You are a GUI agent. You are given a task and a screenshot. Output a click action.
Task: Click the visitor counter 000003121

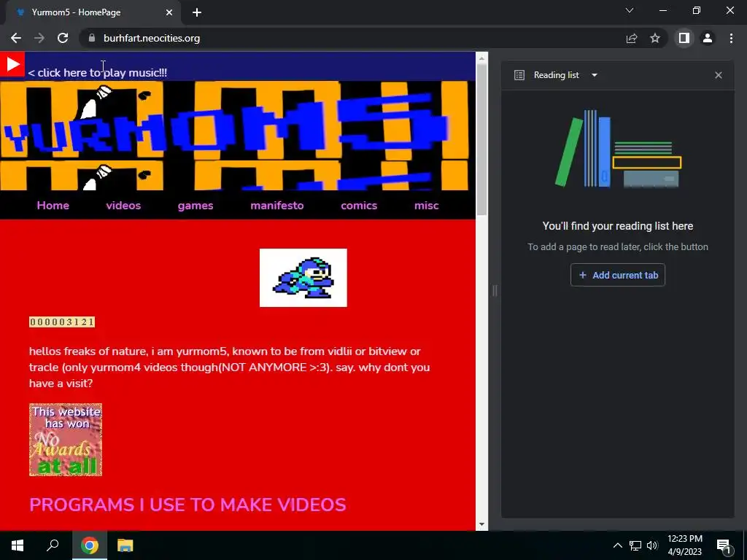(x=62, y=322)
